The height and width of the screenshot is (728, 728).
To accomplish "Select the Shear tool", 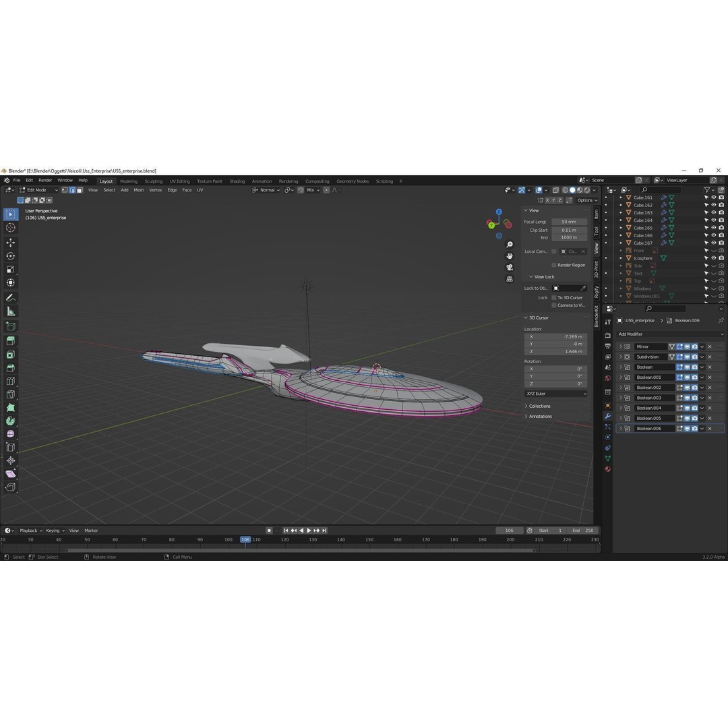I will [x=11, y=474].
